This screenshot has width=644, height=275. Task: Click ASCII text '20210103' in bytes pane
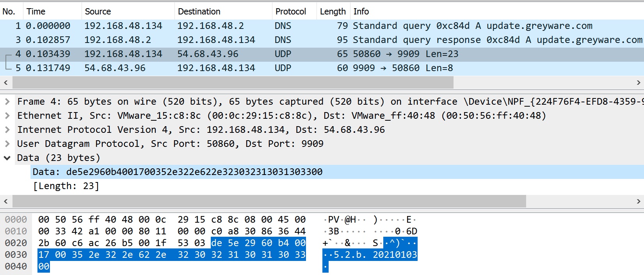click(395, 255)
